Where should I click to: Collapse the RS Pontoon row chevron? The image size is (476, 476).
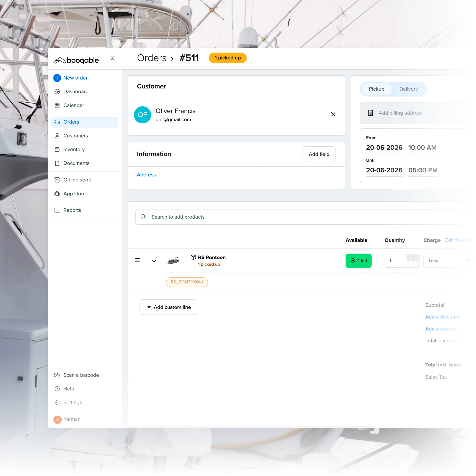(154, 261)
